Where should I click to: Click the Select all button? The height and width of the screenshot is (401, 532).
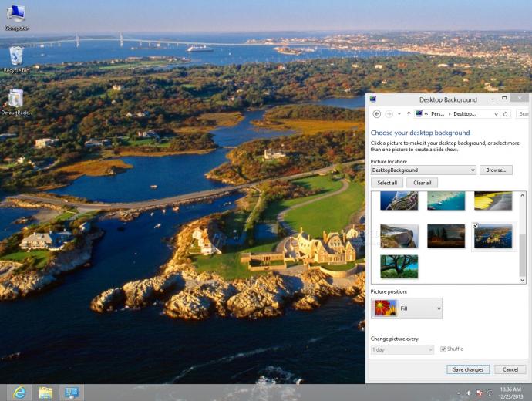coord(387,183)
